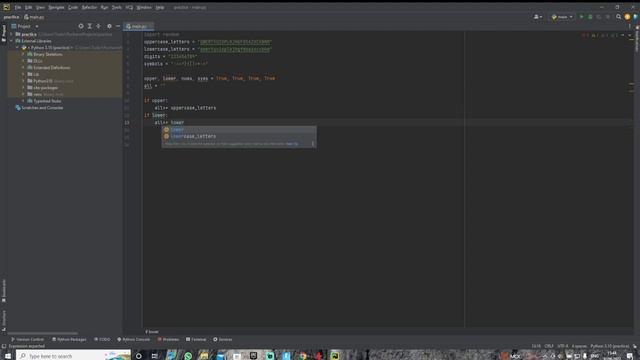This screenshot has width=640, height=360.
Task: Open the Refactor menu
Action: click(89, 7)
